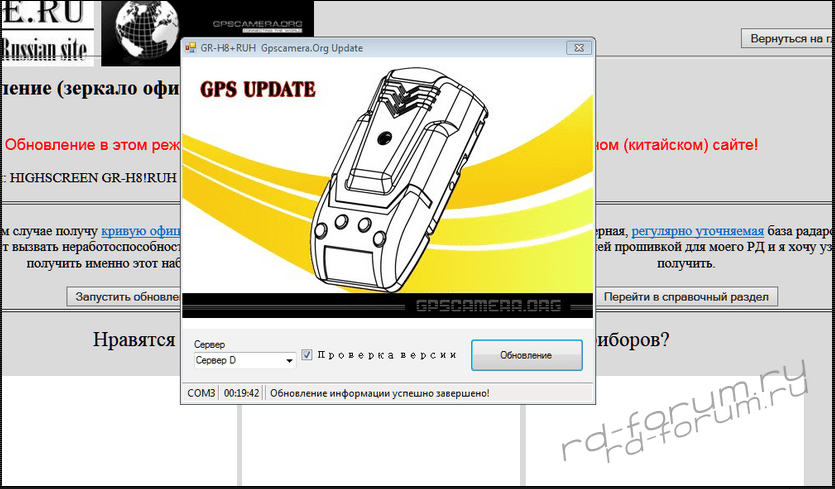Click the GPS UPDATE heading in dialog
The height and width of the screenshot is (489, 835).
pyautogui.click(x=258, y=89)
